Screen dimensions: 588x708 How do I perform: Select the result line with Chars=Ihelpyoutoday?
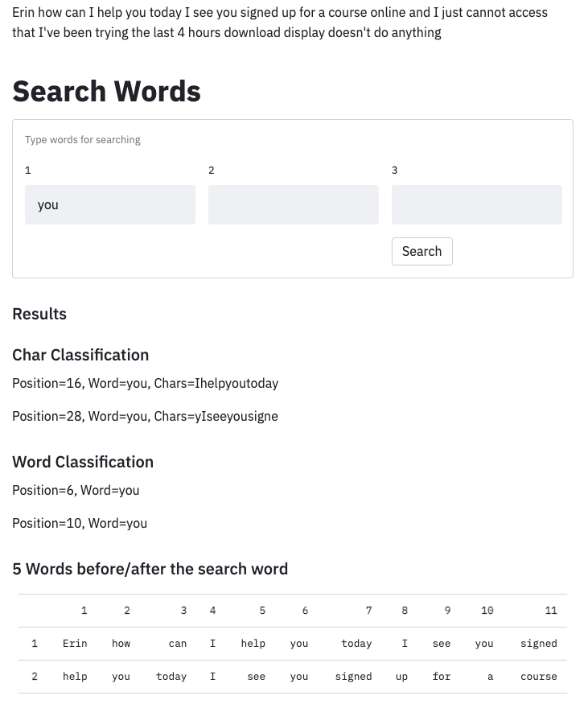tap(145, 383)
